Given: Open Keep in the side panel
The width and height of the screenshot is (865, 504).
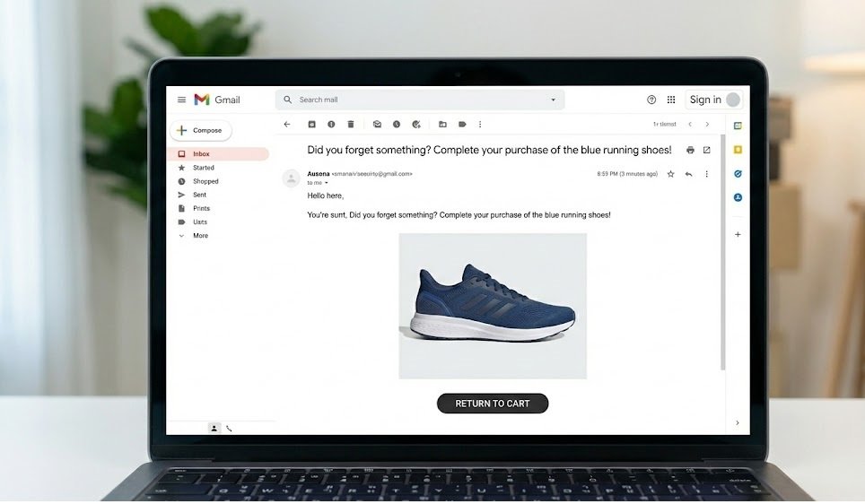Looking at the screenshot, I should (x=738, y=150).
